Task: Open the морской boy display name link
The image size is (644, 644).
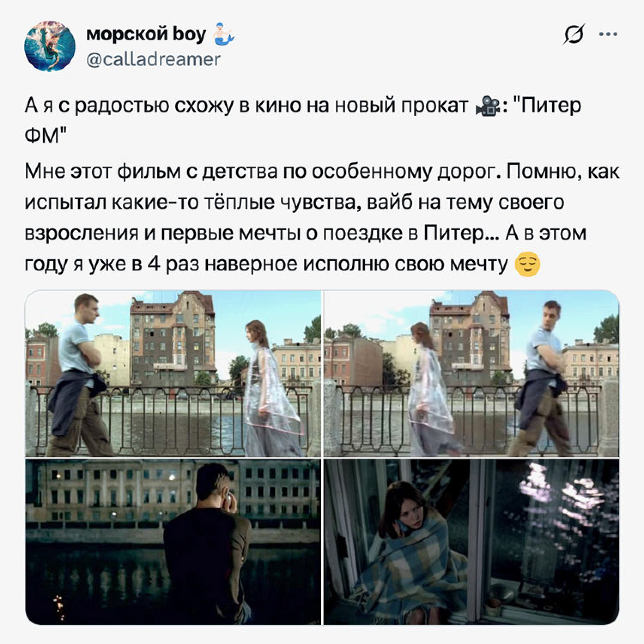Action: pyautogui.click(x=146, y=34)
